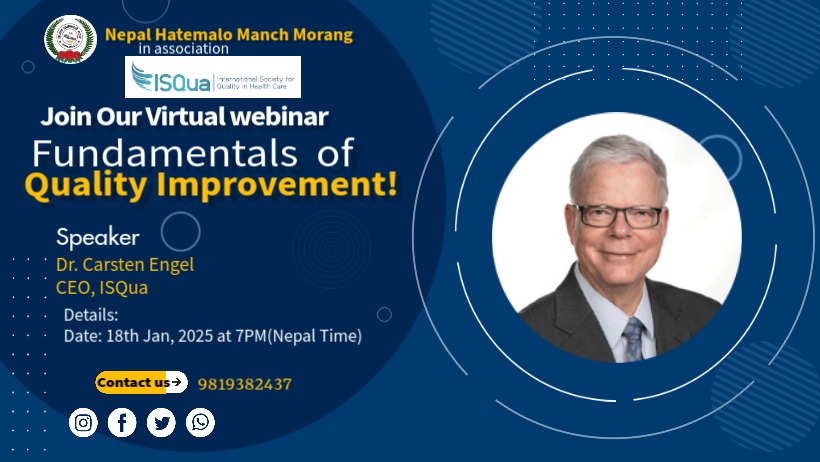820x462 pixels.
Task: Click the Speaker label
Action: pos(98,238)
